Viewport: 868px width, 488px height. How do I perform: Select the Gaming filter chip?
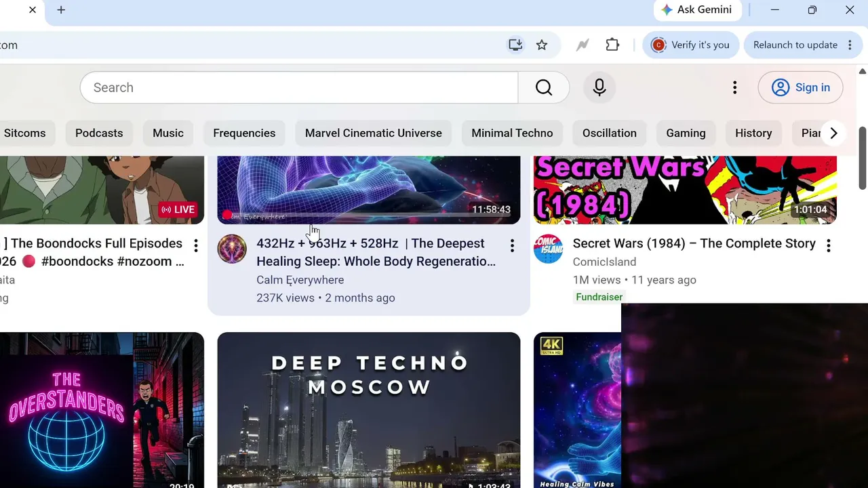click(686, 133)
